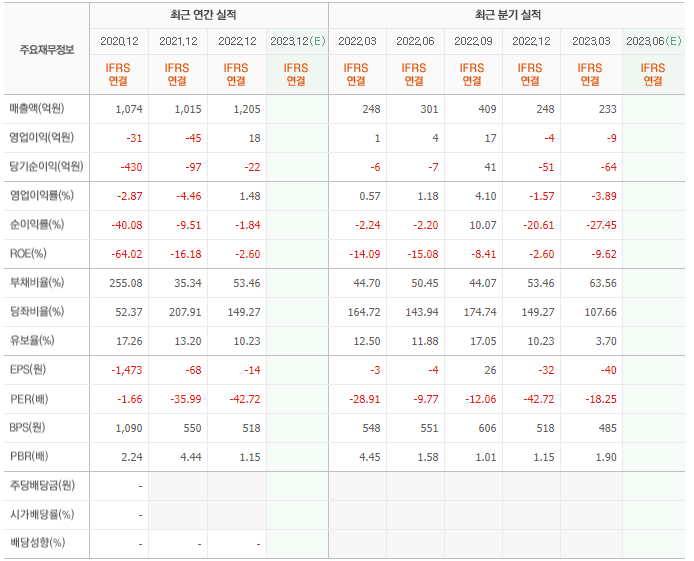Click the -64 quarterly net income value

point(609,167)
